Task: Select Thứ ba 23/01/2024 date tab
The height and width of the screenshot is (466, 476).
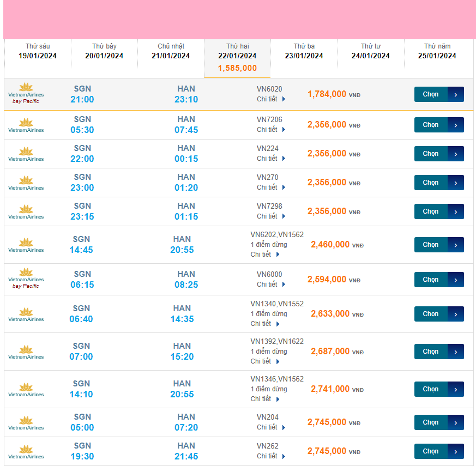Action: 304,51
